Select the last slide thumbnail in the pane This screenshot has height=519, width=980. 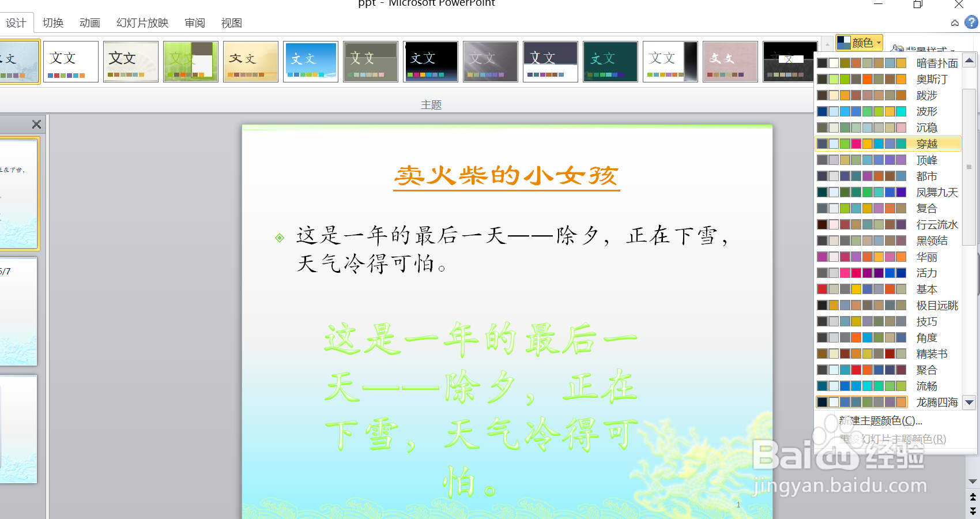click(18, 429)
